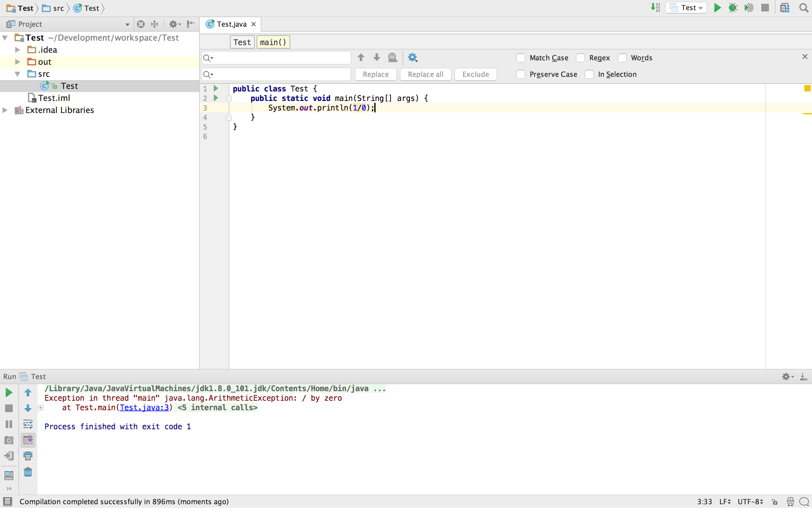812x508 pixels.
Task: Open Search Everywhere magnifier
Action: pos(804,8)
